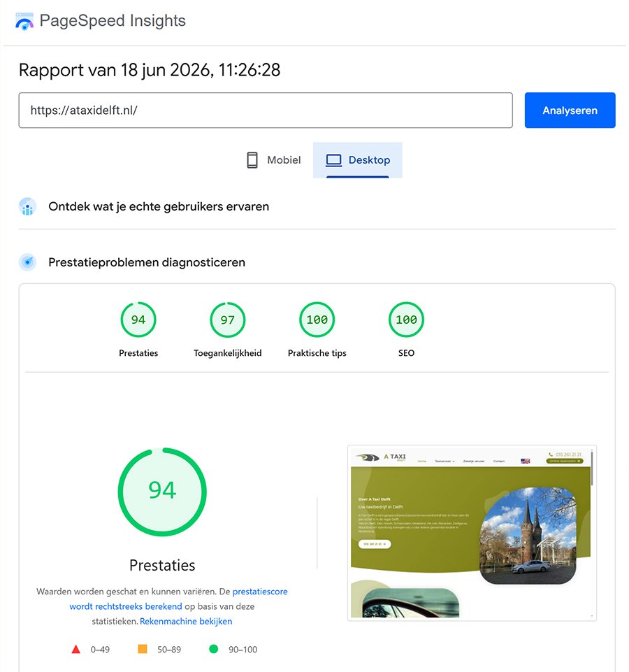The width and height of the screenshot is (629, 672).
Task: Click the Prestaties label under gauge 94
Action: [138, 353]
